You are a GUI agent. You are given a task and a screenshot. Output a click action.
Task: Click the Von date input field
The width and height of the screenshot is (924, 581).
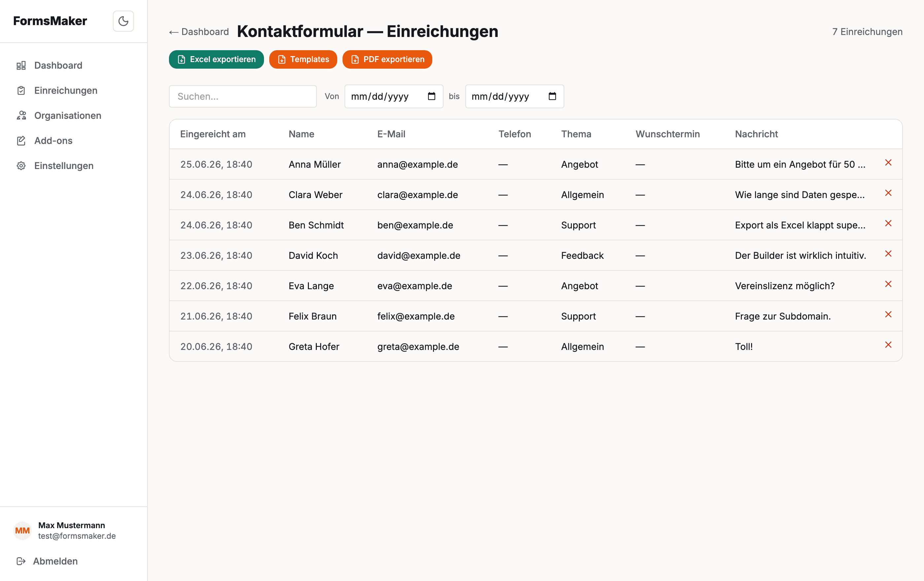(x=394, y=96)
